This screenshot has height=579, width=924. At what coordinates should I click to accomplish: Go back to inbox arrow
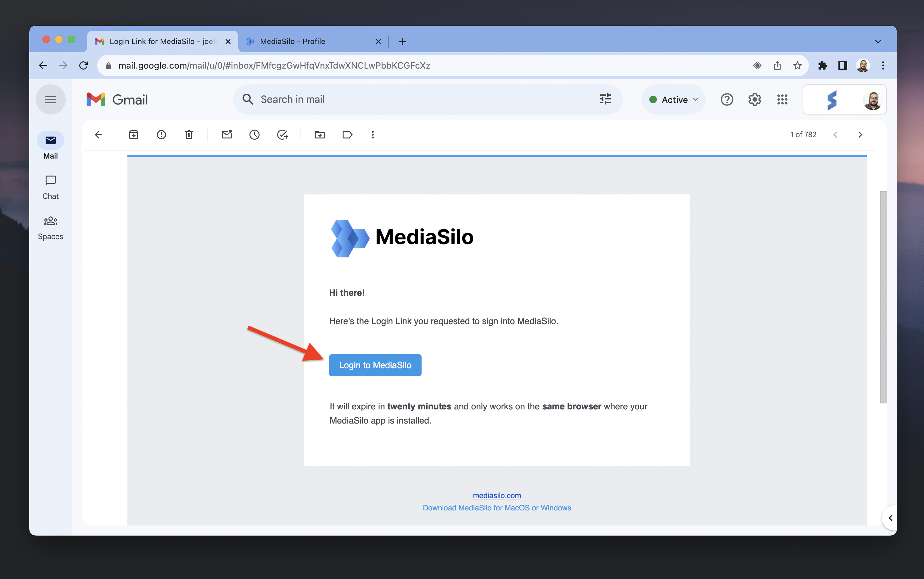pos(98,134)
